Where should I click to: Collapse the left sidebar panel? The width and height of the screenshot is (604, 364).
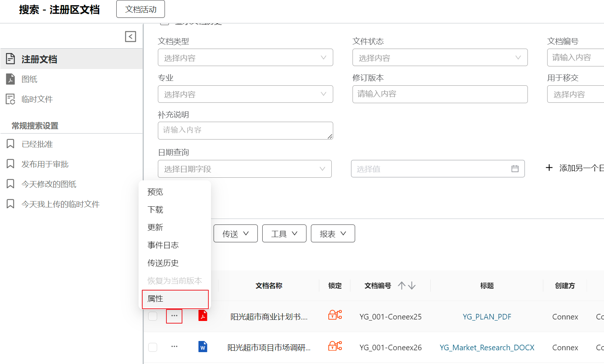coord(130,36)
